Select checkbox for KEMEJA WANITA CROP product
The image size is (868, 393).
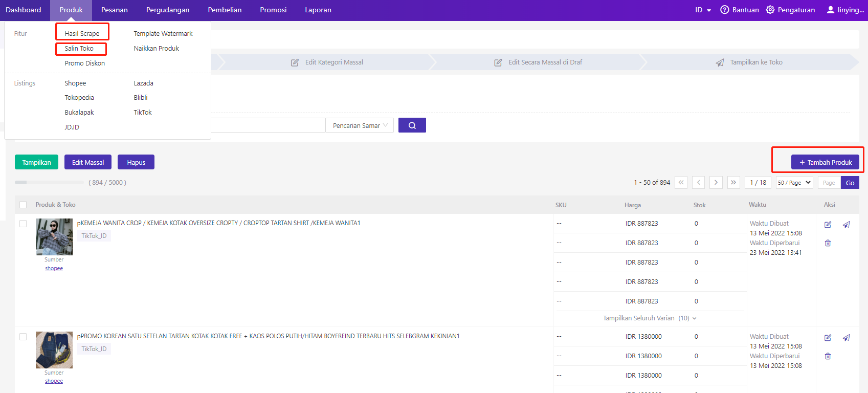click(23, 224)
